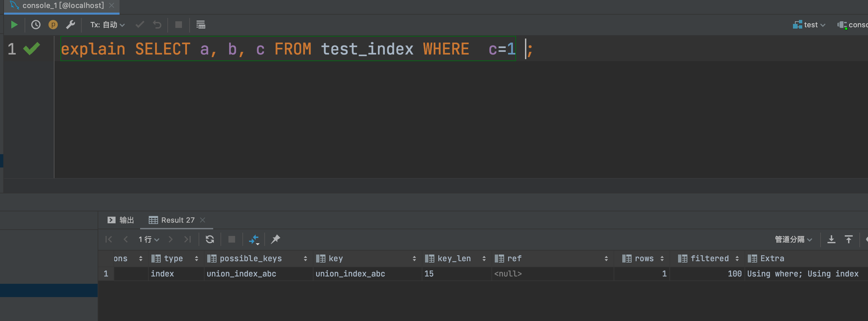The image size is (868, 321).
Task: Close the console_1 tab
Action: point(112,6)
